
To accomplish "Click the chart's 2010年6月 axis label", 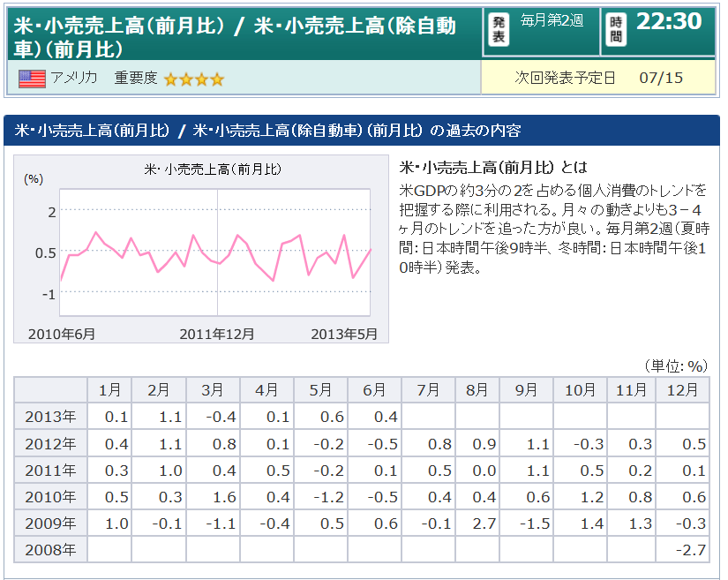I will pos(62,334).
